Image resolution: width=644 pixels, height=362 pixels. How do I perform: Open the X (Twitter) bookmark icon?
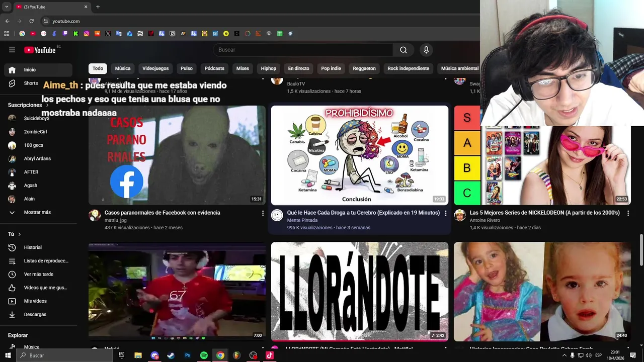point(108,34)
